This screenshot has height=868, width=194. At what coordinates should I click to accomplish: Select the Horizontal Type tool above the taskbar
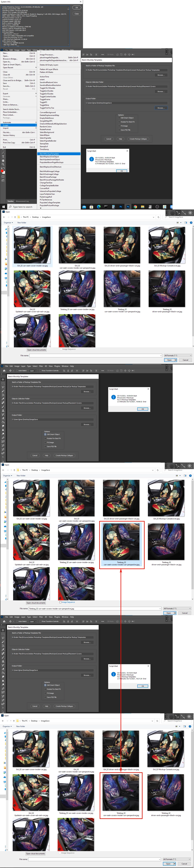(3, 156)
